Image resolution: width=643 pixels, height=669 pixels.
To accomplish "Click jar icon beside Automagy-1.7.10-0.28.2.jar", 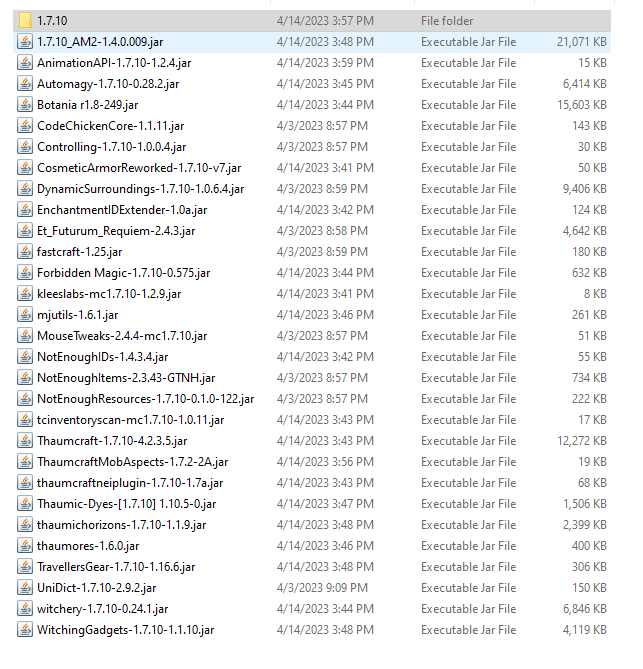I will coord(25,84).
